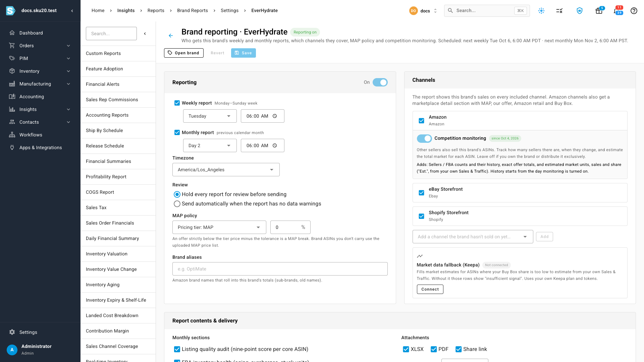Click the clock icon in weekly time field
644x362 pixels.
[x=275, y=116]
